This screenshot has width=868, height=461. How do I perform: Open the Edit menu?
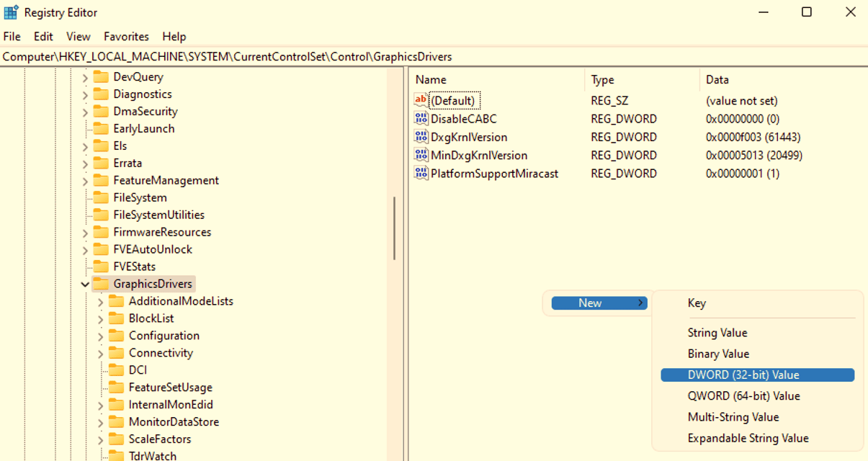[43, 36]
